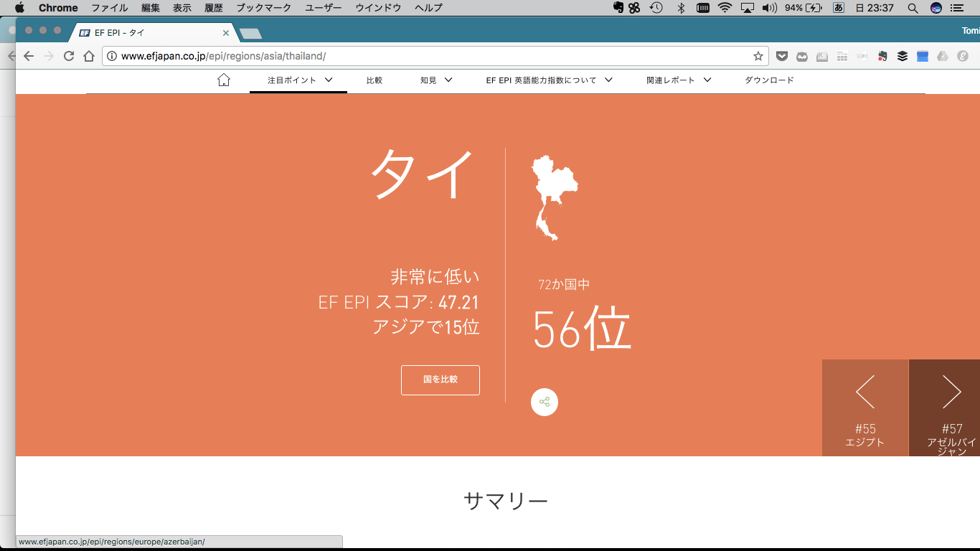
Task: Open the browser home page
Action: [x=89, y=56]
